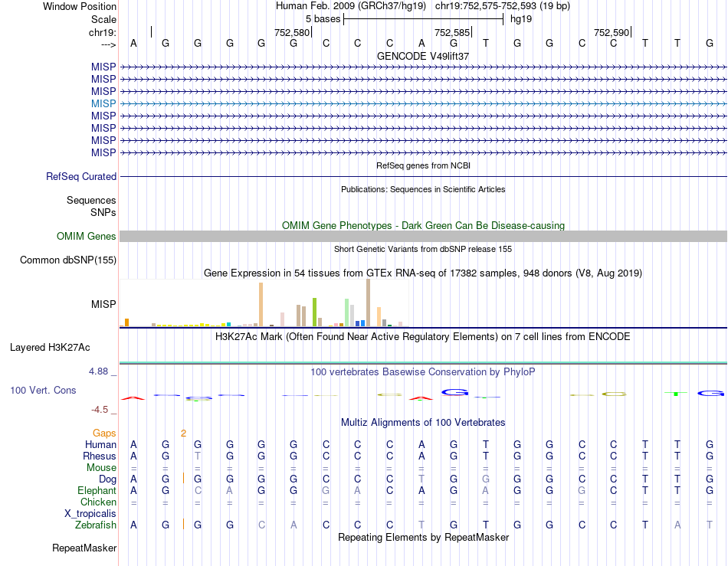Select the Dog alignment row label
Screen dimensions: 728x566
coord(107,479)
